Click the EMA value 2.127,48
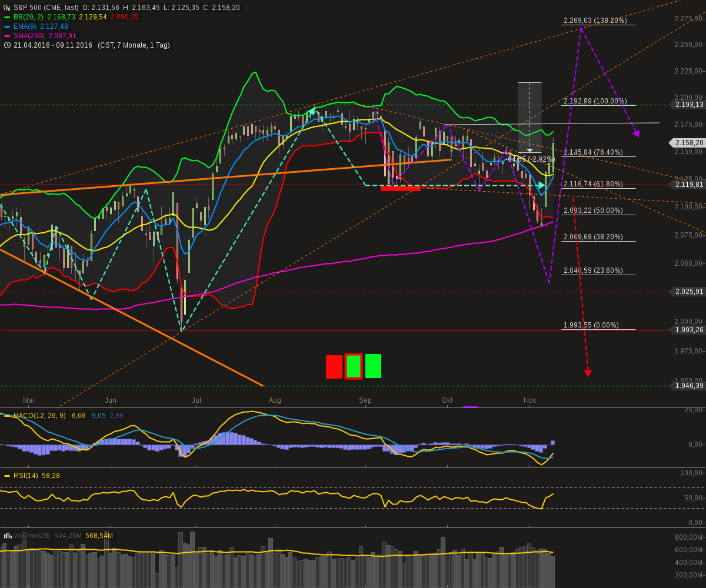 [x=54, y=26]
